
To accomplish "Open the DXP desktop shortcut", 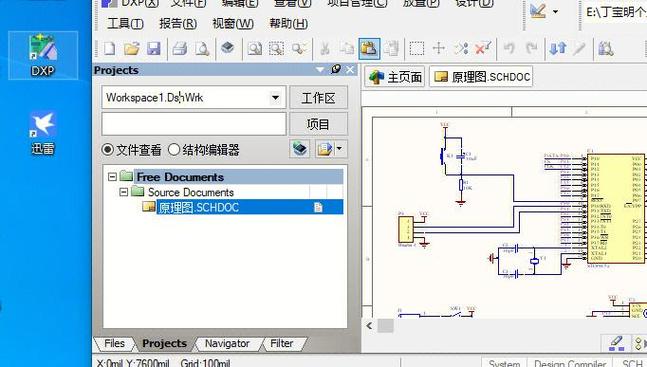I will coord(43,55).
